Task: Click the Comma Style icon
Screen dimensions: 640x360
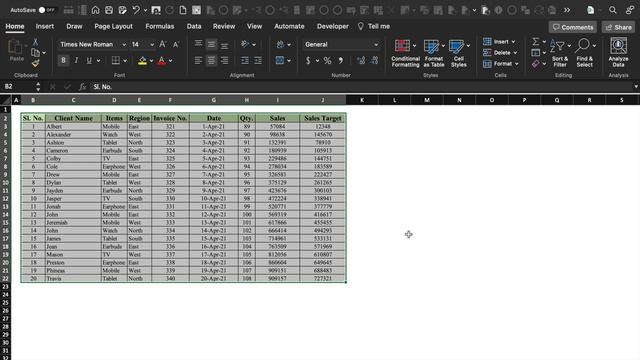Action: point(340,60)
